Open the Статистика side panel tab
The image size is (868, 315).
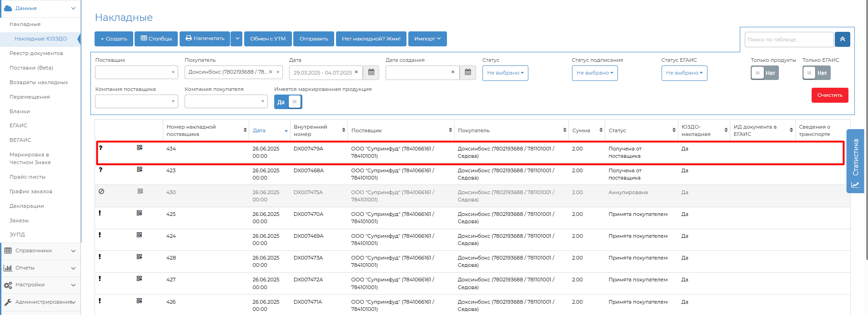click(855, 161)
